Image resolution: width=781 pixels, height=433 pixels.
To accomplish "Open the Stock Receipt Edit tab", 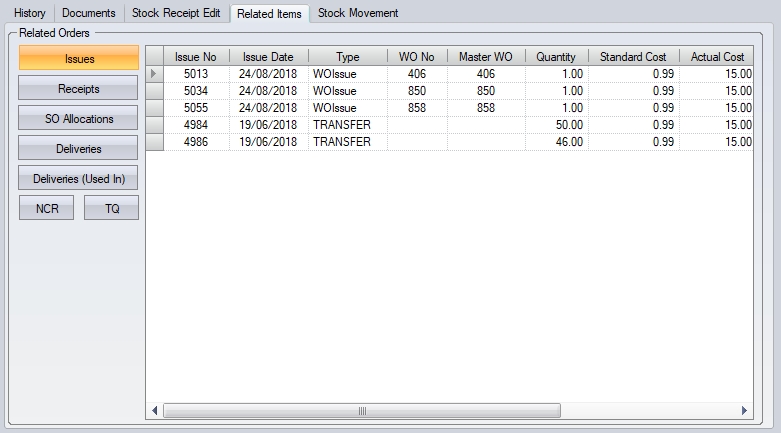I will coord(176,13).
